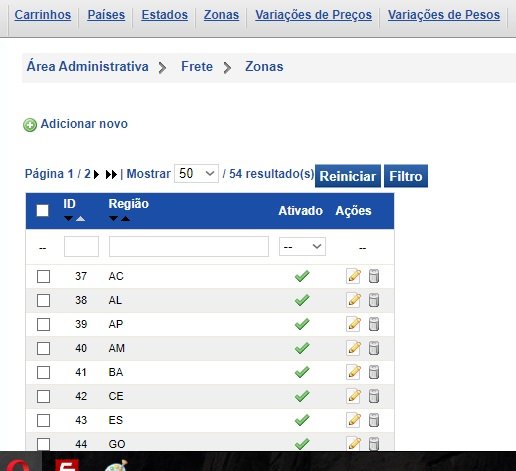This screenshot has width=516, height=471.
Task: Check the box for row 43 ES
Action: 43,420
